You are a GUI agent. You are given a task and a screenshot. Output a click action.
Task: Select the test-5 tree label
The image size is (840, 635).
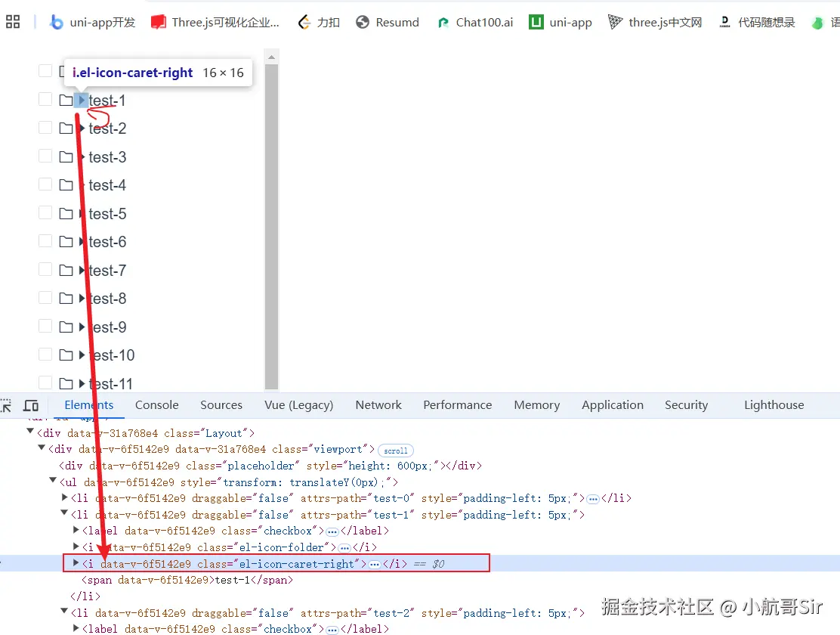(108, 213)
